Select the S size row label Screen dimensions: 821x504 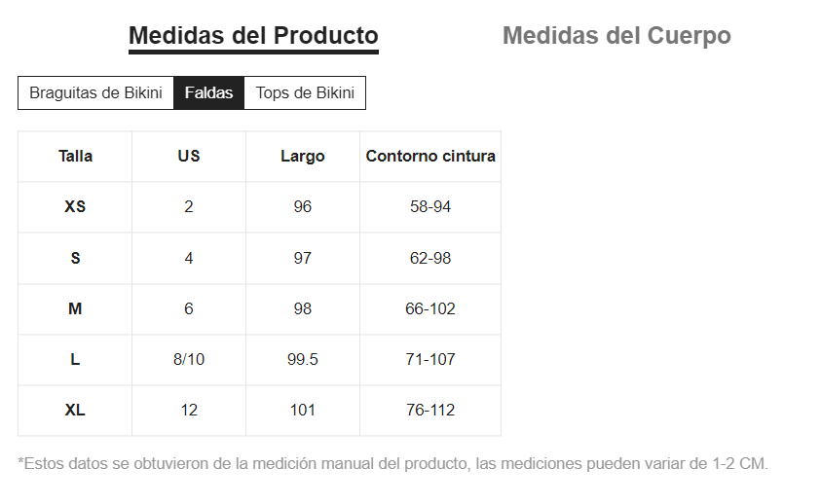[x=75, y=258]
